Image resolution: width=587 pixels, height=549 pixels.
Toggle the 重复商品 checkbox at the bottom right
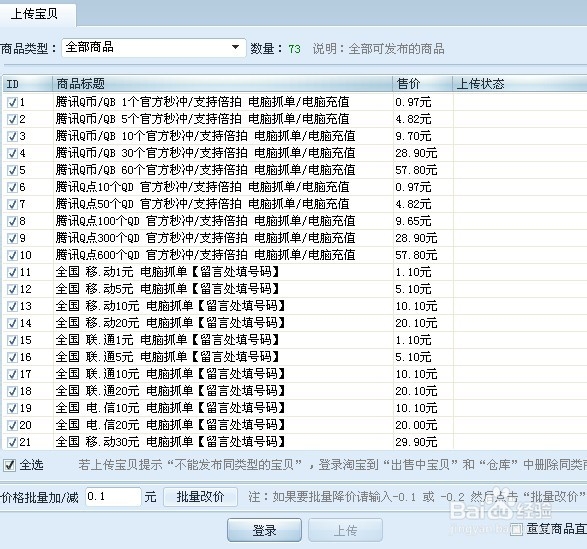(x=517, y=530)
